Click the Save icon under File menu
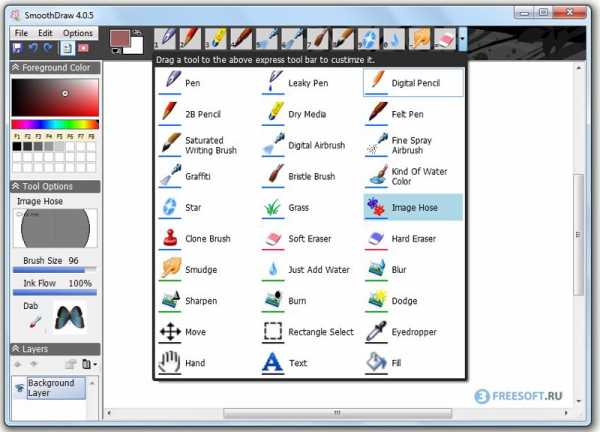 pyautogui.click(x=17, y=48)
